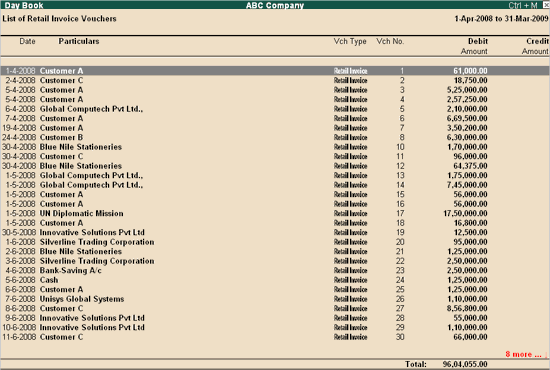Click the total value 96,04,055.00
This screenshot has width=550, height=370.
point(465,364)
